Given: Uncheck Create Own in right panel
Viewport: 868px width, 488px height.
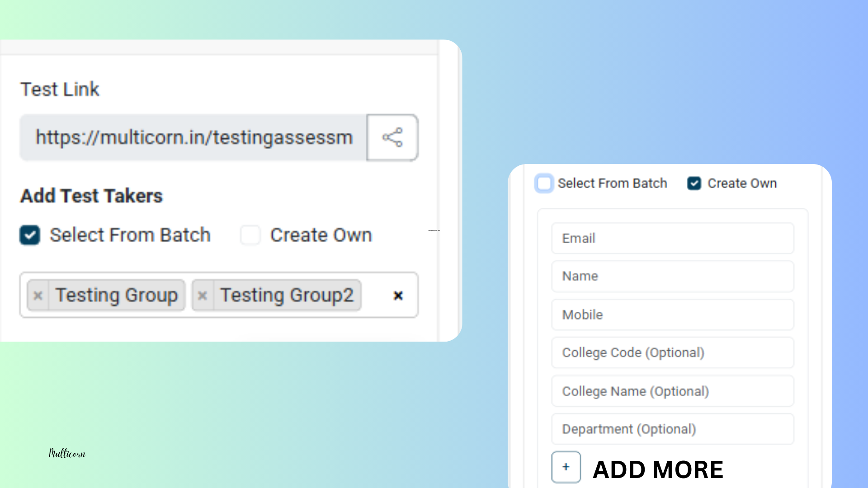Looking at the screenshot, I should pos(694,183).
